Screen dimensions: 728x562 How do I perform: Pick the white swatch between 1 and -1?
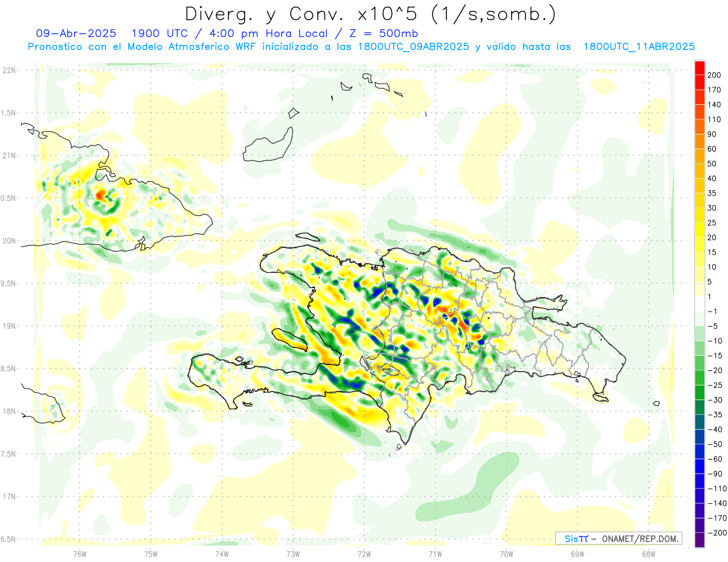click(699, 304)
